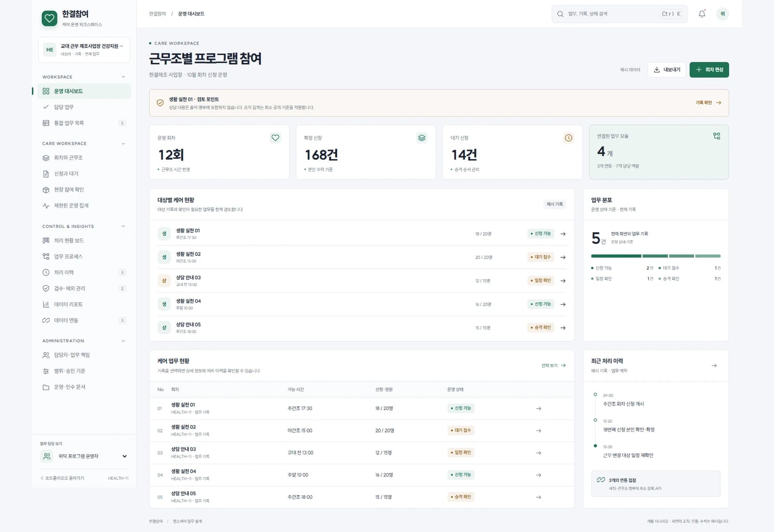
Task: Click the 내보내기 export button
Action: pyautogui.click(x=667, y=70)
